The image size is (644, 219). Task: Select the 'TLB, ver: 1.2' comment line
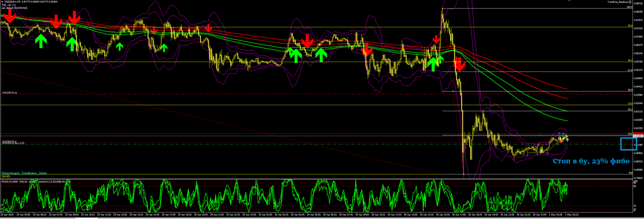pyautogui.click(x=8, y=5)
